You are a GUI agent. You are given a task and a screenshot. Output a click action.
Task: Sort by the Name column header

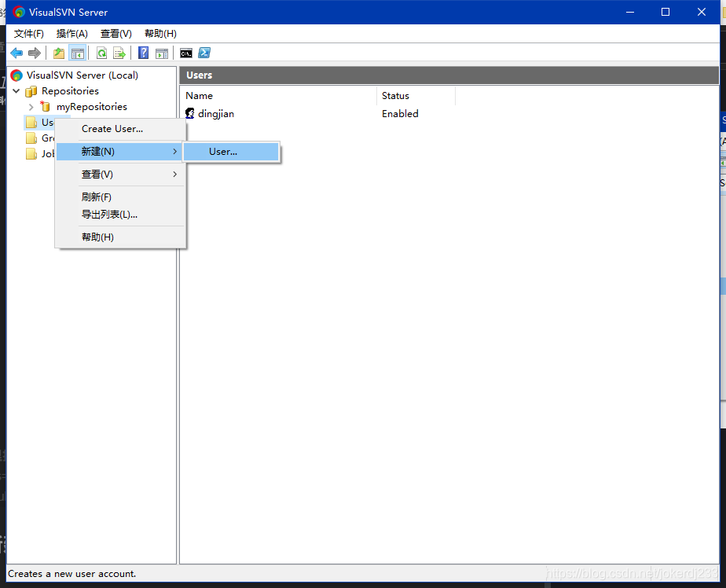point(278,96)
